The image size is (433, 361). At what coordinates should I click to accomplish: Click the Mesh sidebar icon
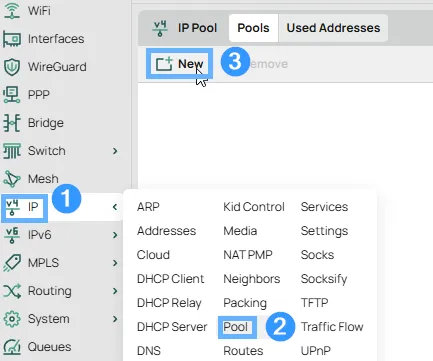(x=12, y=179)
